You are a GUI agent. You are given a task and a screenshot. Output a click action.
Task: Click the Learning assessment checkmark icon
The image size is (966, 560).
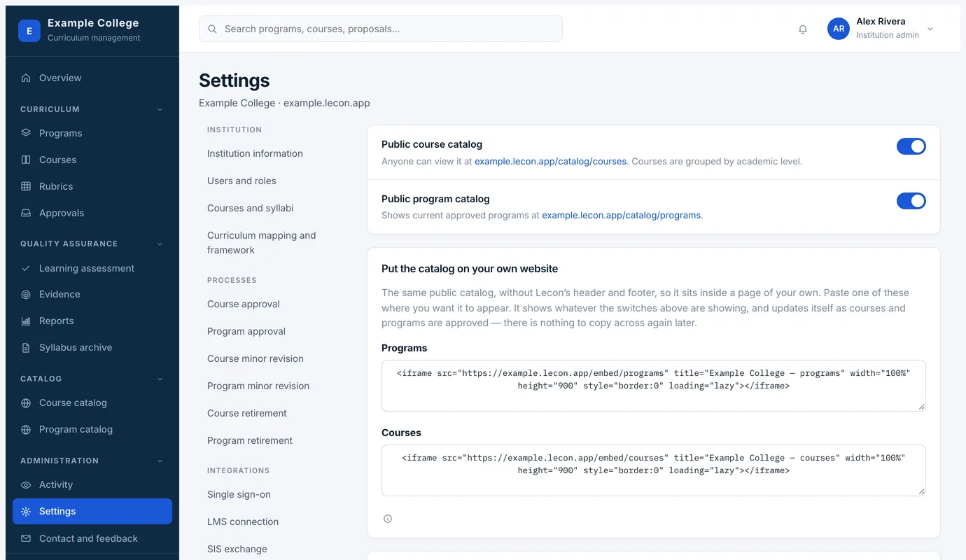click(26, 268)
